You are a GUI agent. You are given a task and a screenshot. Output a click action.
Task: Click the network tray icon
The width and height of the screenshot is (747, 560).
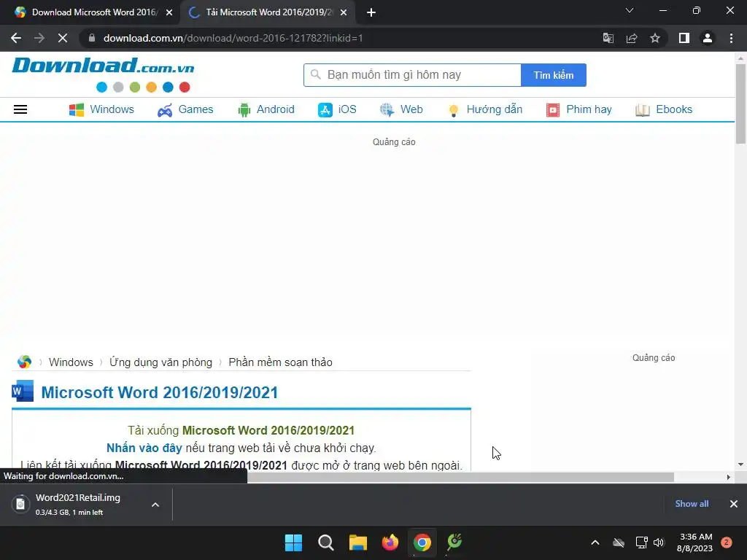click(641, 542)
